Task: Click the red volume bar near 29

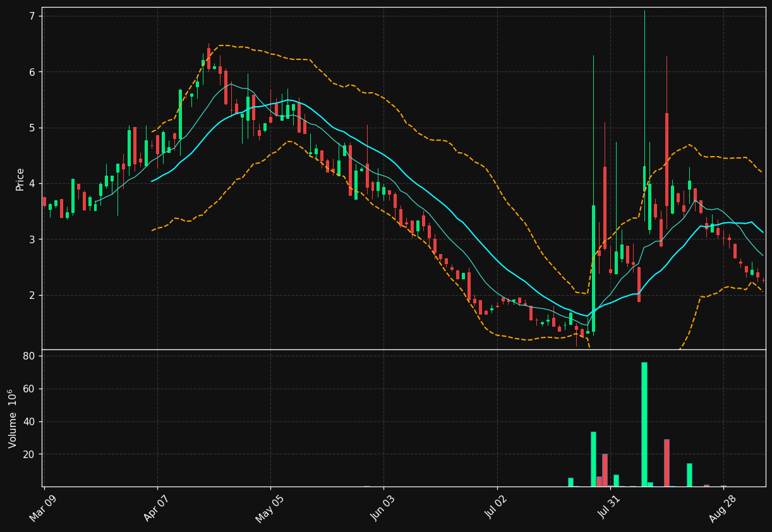Action: [x=666, y=462]
